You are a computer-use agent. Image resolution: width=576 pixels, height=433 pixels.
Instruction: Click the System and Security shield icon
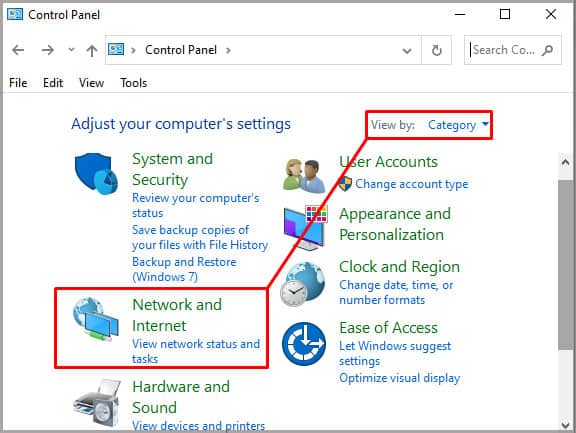click(x=96, y=173)
